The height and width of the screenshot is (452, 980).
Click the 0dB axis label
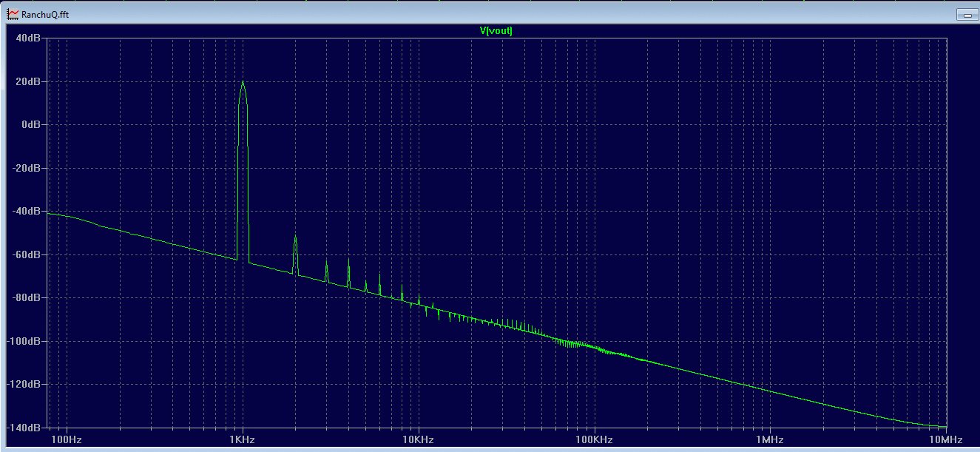pos(31,124)
